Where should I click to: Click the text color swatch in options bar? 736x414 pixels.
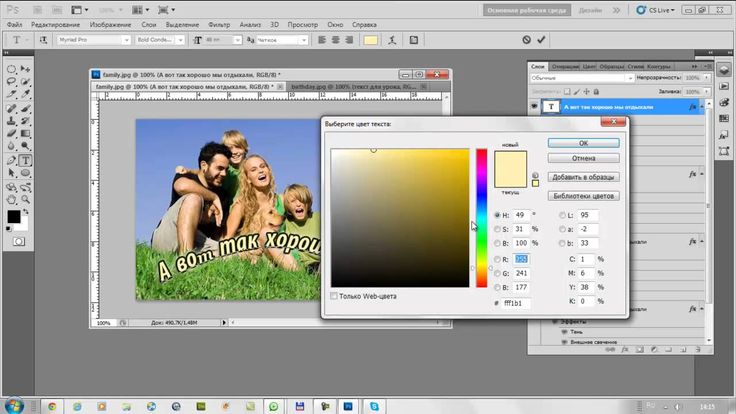[370, 40]
